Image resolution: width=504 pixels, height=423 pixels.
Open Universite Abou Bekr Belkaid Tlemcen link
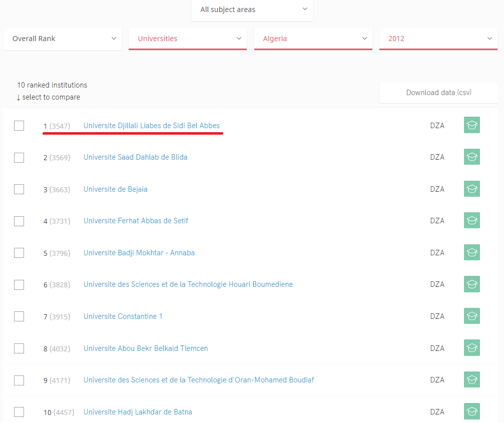[x=146, y=348]
